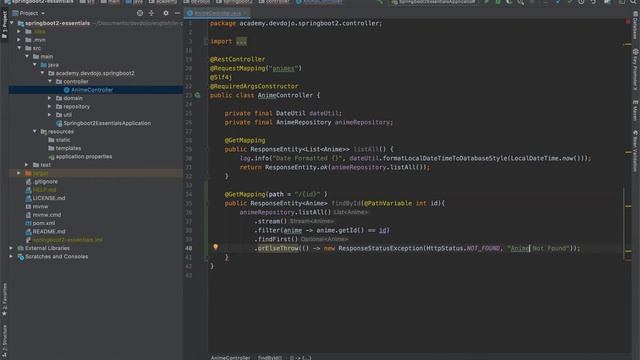The image size is (640, 360).
Task: Select the templates folder
Action: (x=68, y=148)
